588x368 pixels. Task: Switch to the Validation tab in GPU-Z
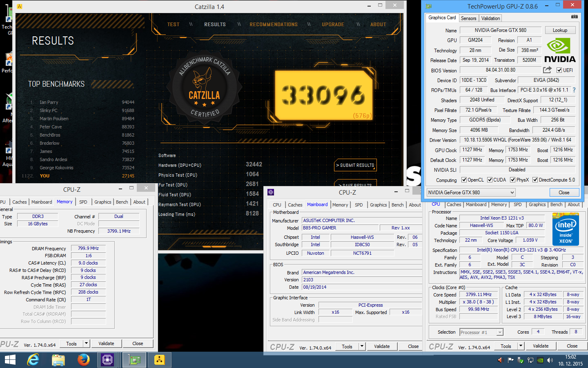coord(490,18)
